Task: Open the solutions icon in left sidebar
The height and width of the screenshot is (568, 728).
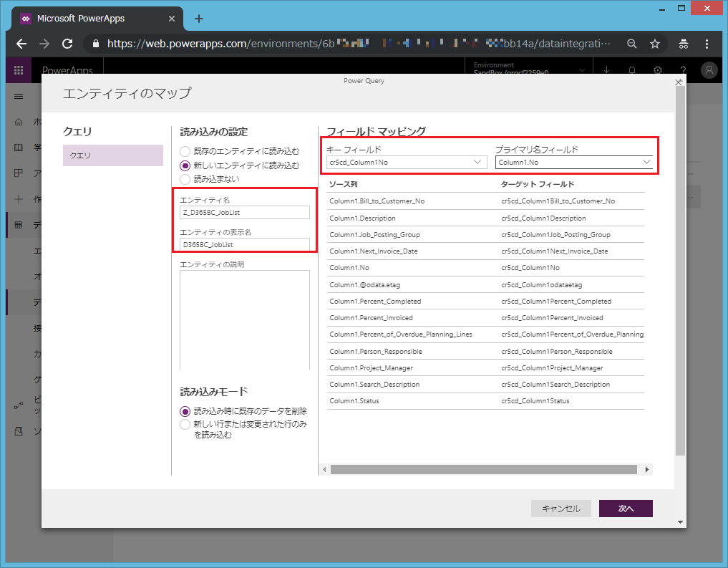Action: tap(19, 431)
